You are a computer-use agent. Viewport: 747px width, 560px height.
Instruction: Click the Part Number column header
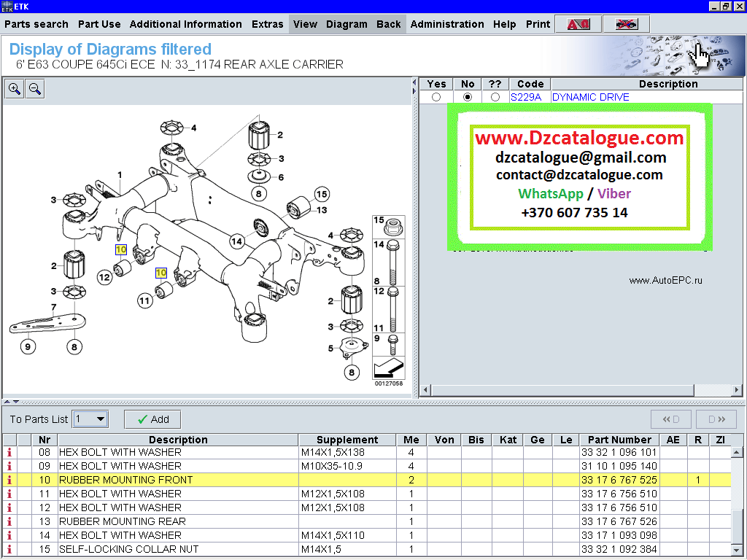coord(619,440)
